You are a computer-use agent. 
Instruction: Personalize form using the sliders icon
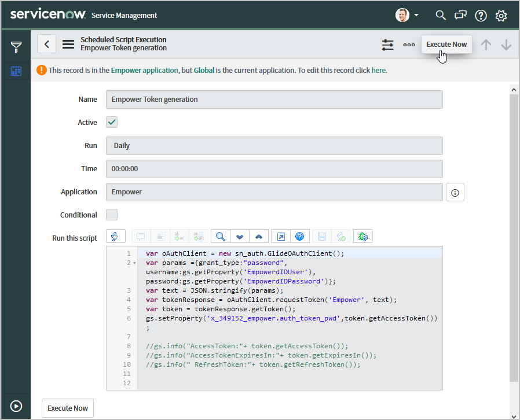coord(387,45)
